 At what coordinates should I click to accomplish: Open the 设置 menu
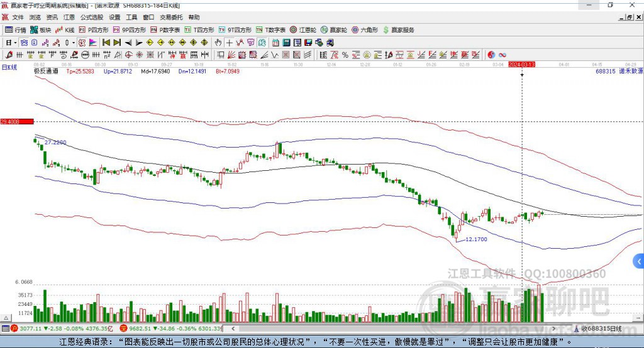pyautogui.click(x=114, y=17)
